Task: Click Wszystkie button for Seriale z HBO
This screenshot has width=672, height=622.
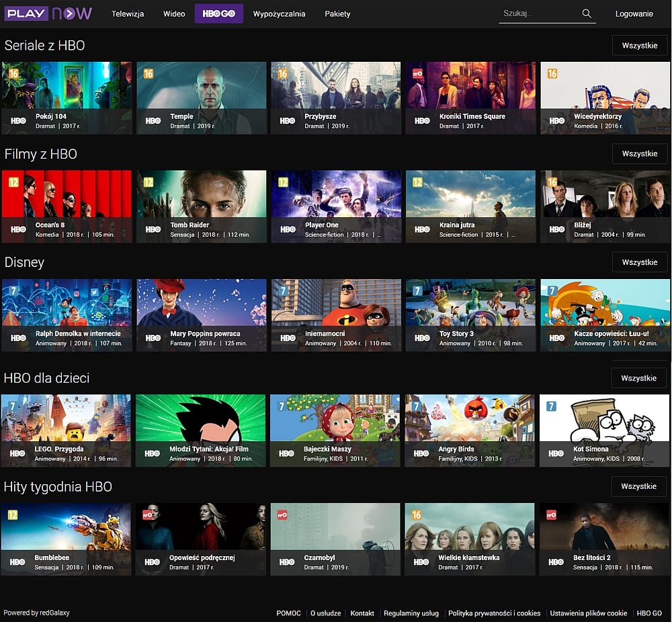Action: pyautogui.click(x=639, y=46)
